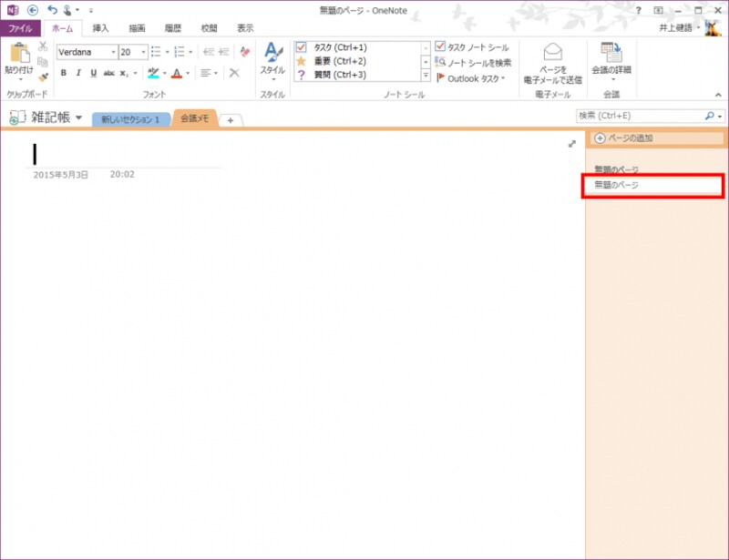Open the font size 20 dropdown
Screen dimensions: 729x560
coord(144,52)
